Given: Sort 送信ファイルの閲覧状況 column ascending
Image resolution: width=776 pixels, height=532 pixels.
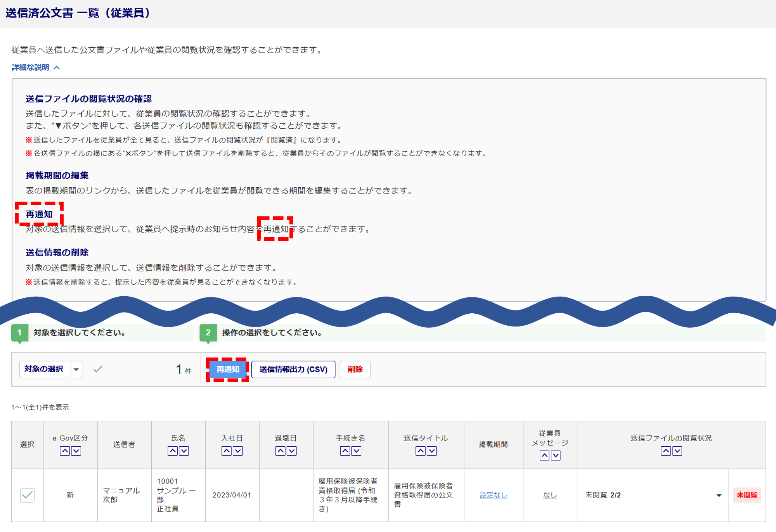Looking at the screenshot, I should pyautogui.click(x=666, y=451).
